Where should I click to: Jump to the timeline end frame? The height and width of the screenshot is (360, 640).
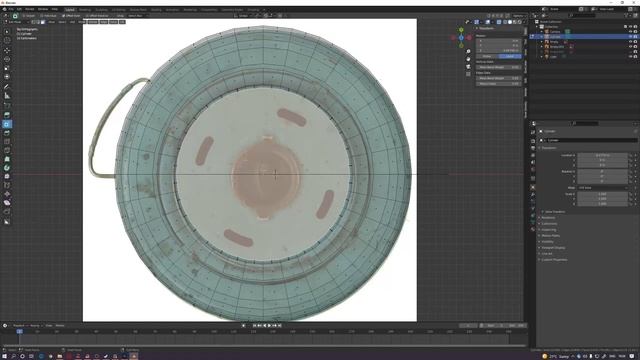coord(280,326)
